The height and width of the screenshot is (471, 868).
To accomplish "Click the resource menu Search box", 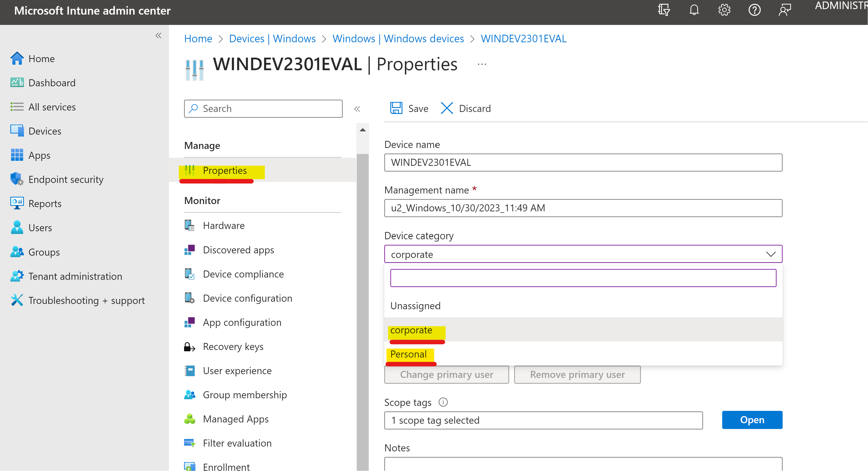I will 263,108.
